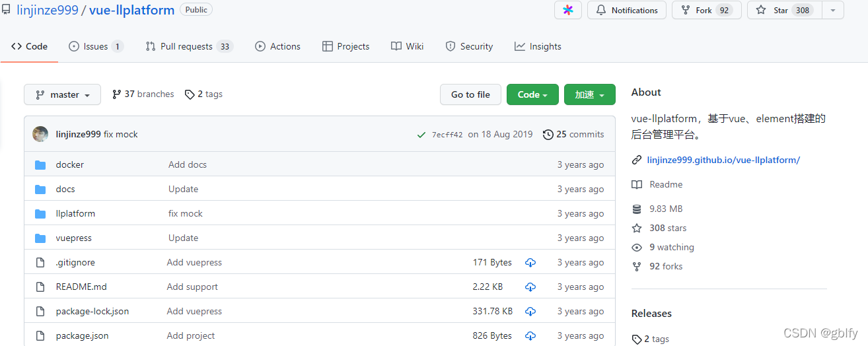Fork the repository with the Fork button
Viewport: 868px width, 346px height.
click(x=707, y=10)
